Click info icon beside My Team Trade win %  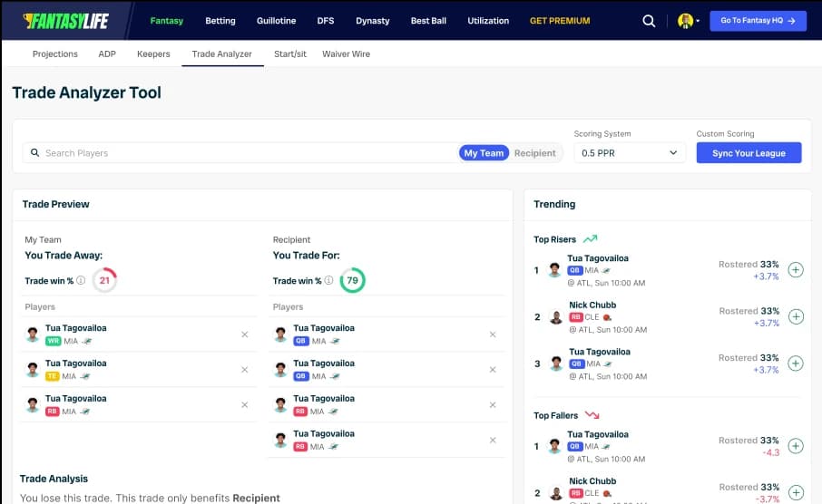coord(81,280)
